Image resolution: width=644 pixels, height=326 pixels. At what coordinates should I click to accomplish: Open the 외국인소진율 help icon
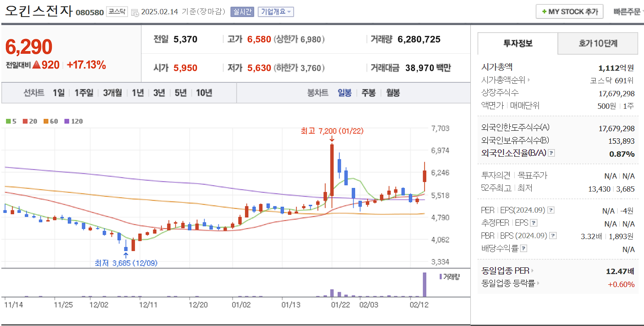(x=551, y=153)
